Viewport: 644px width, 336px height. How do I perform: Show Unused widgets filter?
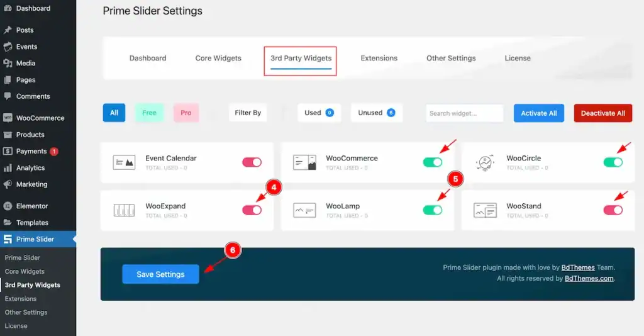pyautogui.click(x=376, y=113)
